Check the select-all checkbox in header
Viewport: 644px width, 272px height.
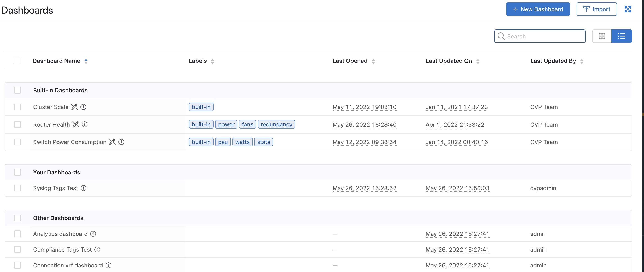(17, 61)
